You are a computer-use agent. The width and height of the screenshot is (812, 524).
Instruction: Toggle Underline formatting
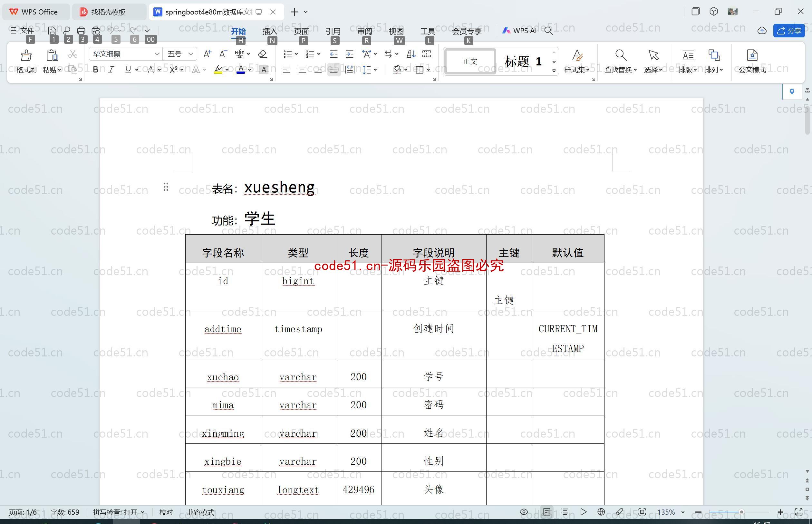pyautogui.click(x=128, y=70)
